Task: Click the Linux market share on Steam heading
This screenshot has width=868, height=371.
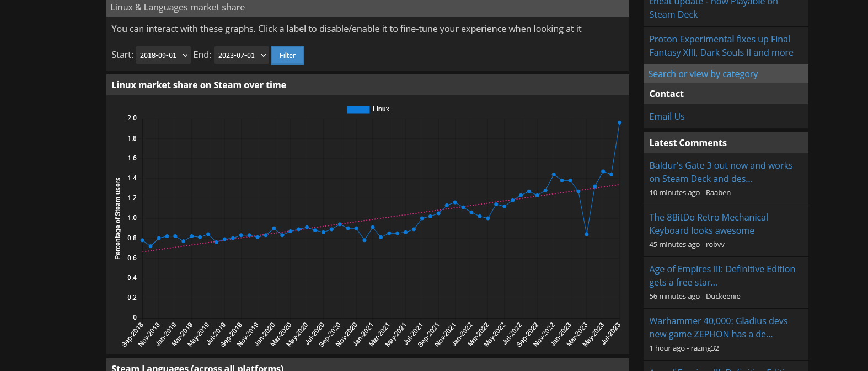Action: 199,85
